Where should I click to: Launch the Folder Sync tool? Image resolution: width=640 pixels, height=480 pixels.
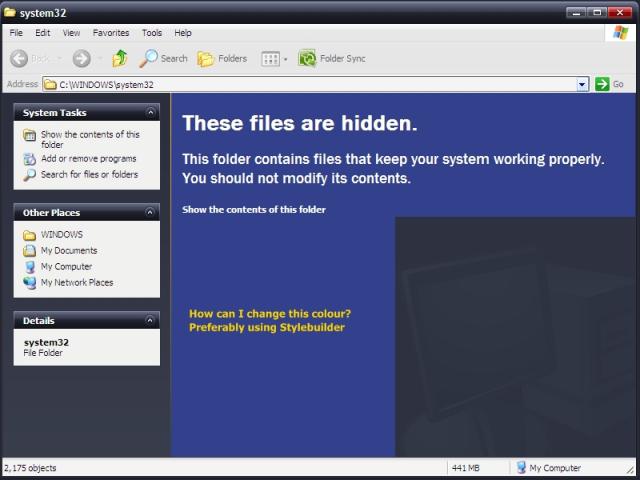click(x=332, y=59)
